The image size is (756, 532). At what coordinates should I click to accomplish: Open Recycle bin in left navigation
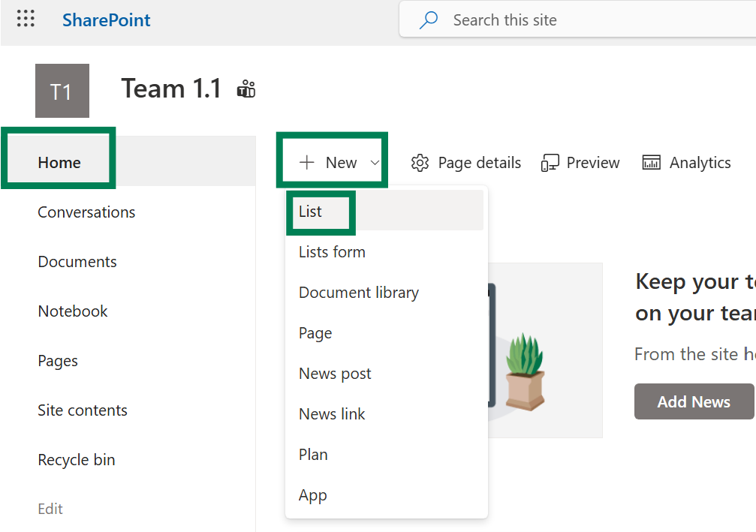(76, 460)
